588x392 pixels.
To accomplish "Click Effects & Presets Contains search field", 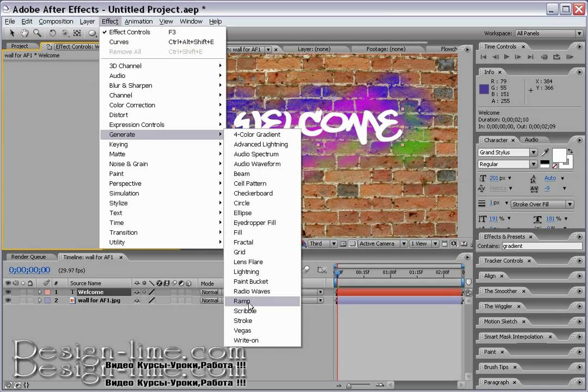I will coord(542,246).
